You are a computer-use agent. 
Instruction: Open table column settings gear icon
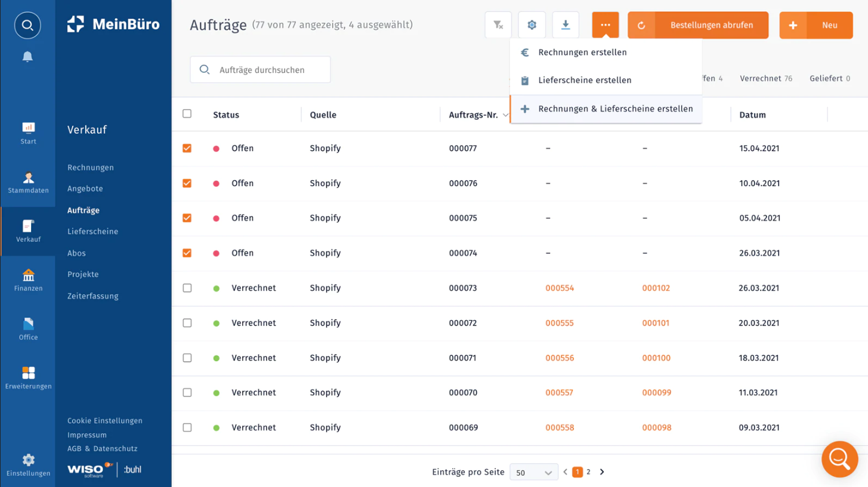coord(532,25)
